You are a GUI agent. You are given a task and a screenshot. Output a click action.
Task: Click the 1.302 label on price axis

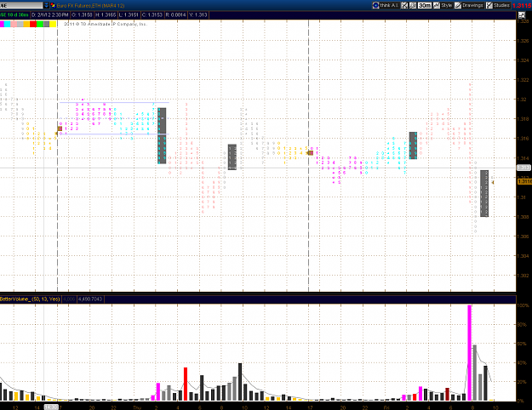tap(523, 276)
